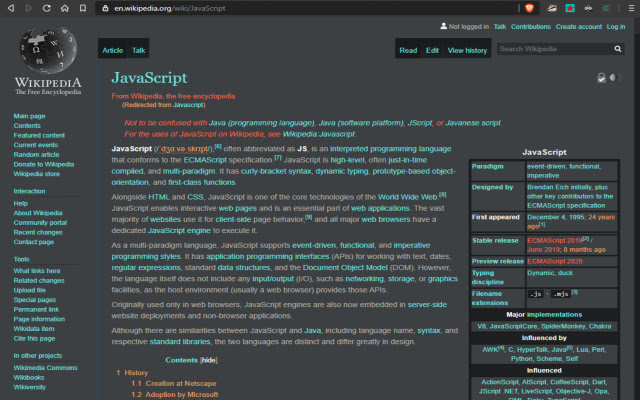
Task: Open ECMAScript 2020 preview release link
Action: 555,261
